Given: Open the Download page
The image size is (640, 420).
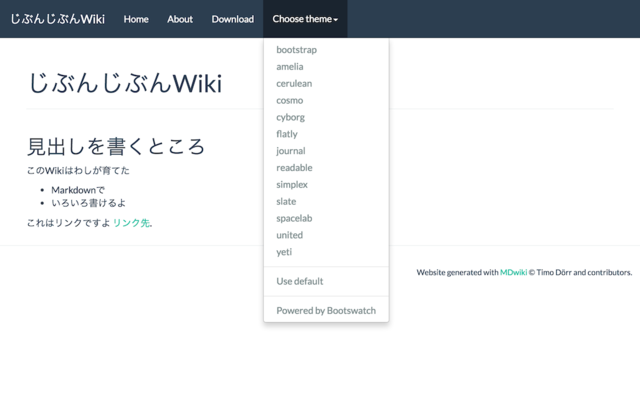Looking at the screenshot, I should [x=233, y=19].
